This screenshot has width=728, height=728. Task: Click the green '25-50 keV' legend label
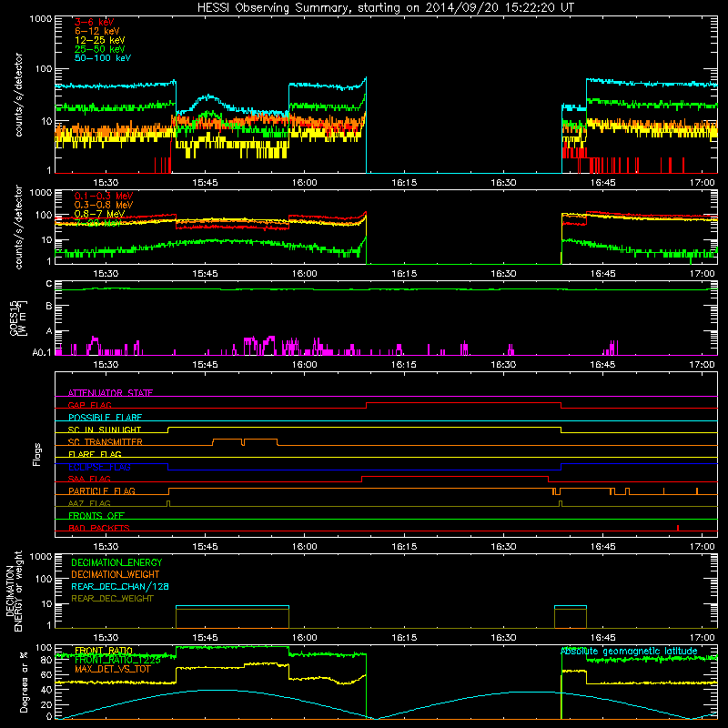click(100, 49)
